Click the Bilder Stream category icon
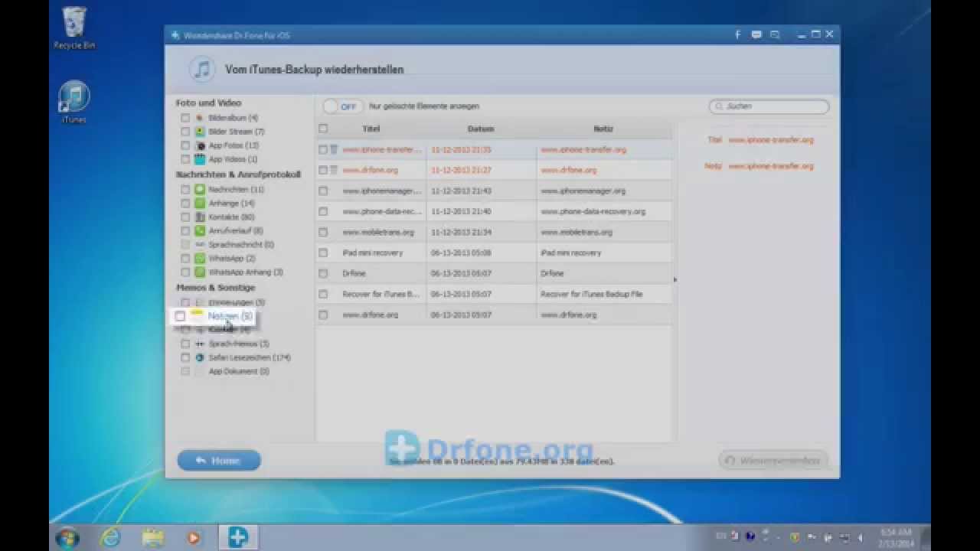Screen dimensions: 980x551 [200, 132]
